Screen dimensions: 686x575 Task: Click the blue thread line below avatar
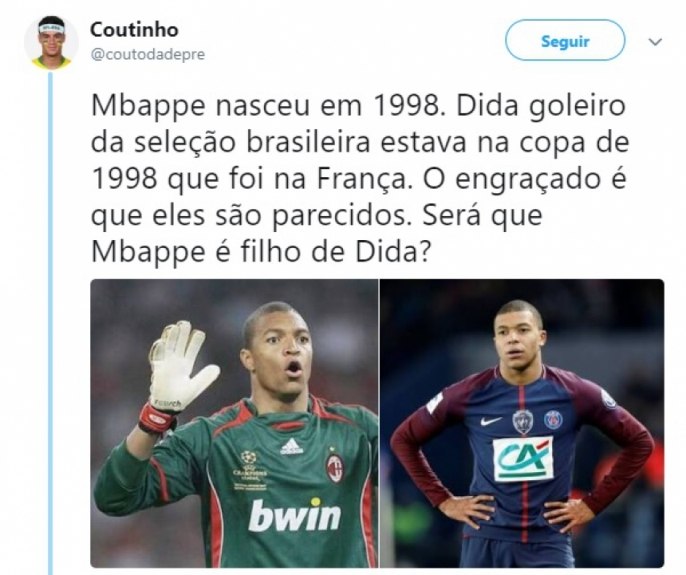(x=51, y=324)
